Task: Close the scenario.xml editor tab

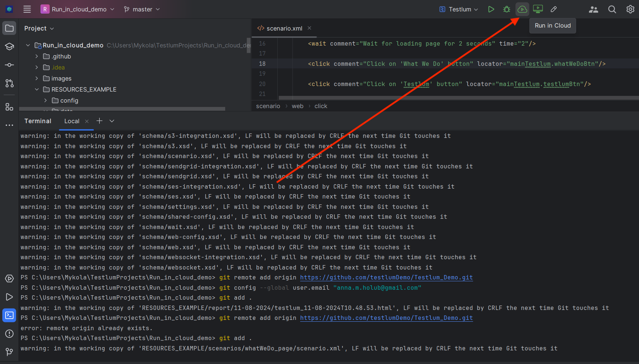Action: point(309,28)
